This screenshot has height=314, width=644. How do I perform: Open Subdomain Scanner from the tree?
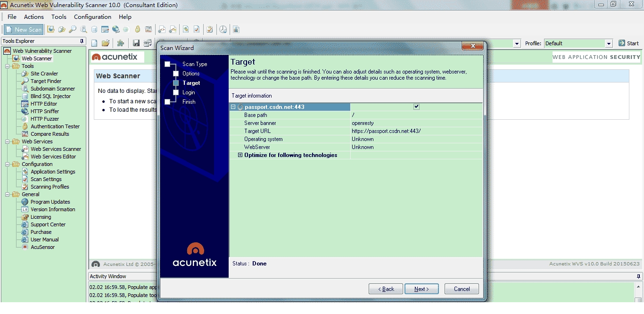(53, 89)
